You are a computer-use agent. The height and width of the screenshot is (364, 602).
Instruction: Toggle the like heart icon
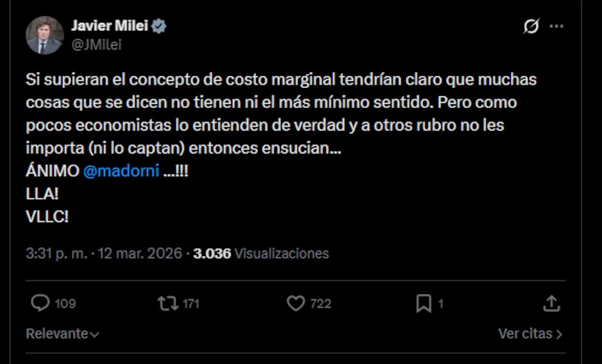click(x=296, y=303)
